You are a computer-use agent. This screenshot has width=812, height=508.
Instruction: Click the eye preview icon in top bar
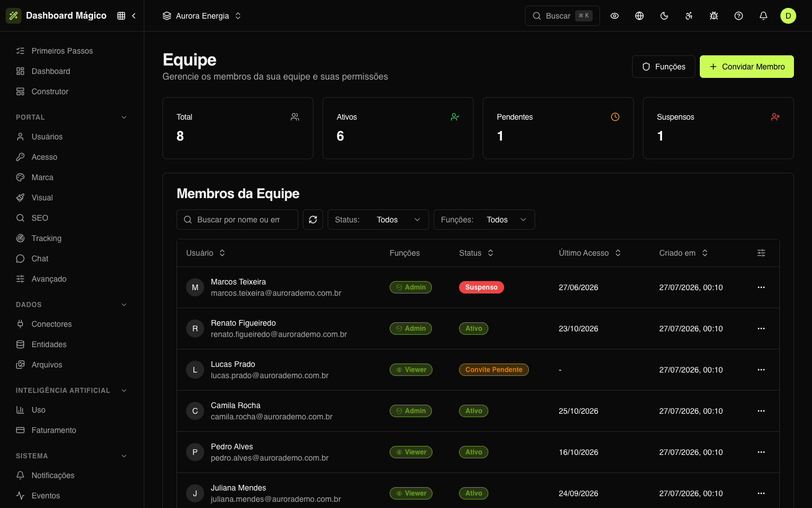pyautogui.click(x=615, y=16)
